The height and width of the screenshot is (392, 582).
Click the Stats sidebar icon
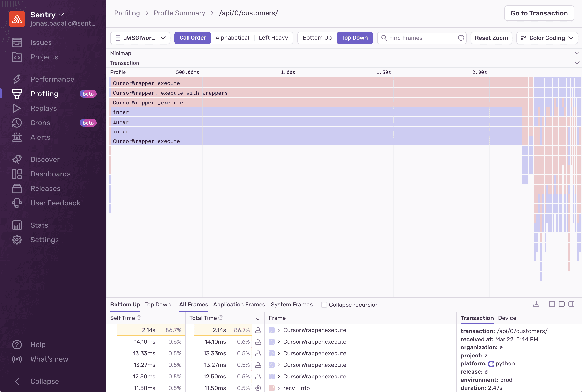point(16,225)
